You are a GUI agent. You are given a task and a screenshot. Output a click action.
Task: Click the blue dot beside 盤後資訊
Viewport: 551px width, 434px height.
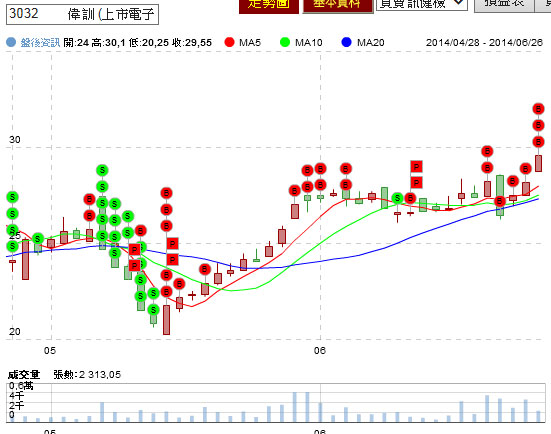(11, 43)
